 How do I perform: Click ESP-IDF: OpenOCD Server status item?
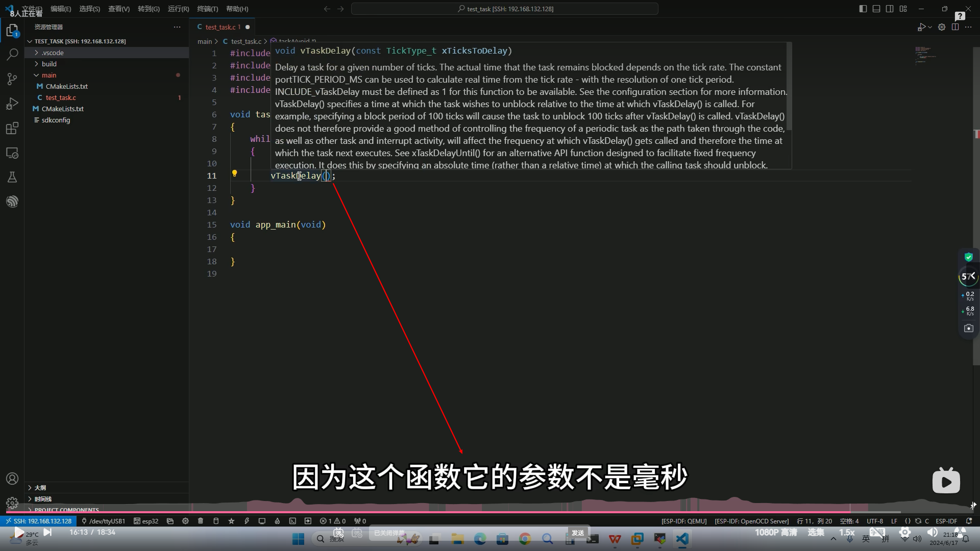751,521
